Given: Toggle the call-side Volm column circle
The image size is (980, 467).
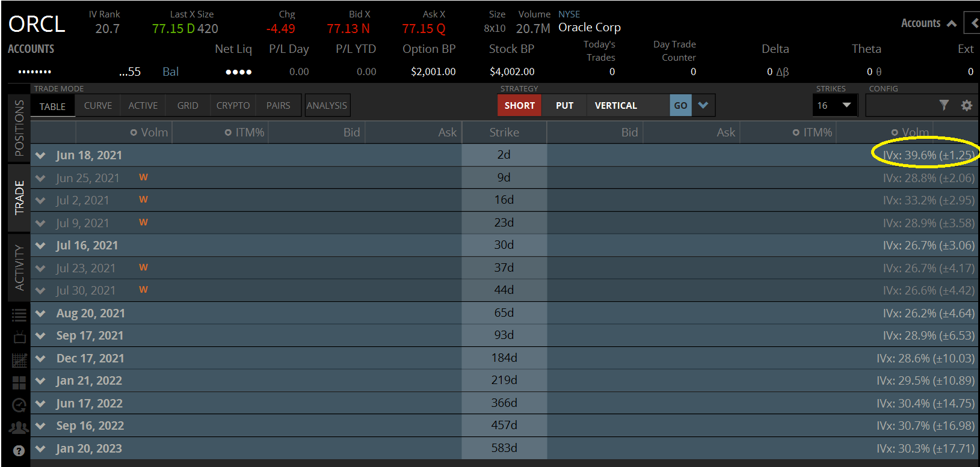Looking at the screenshot, I should [134, 133].
